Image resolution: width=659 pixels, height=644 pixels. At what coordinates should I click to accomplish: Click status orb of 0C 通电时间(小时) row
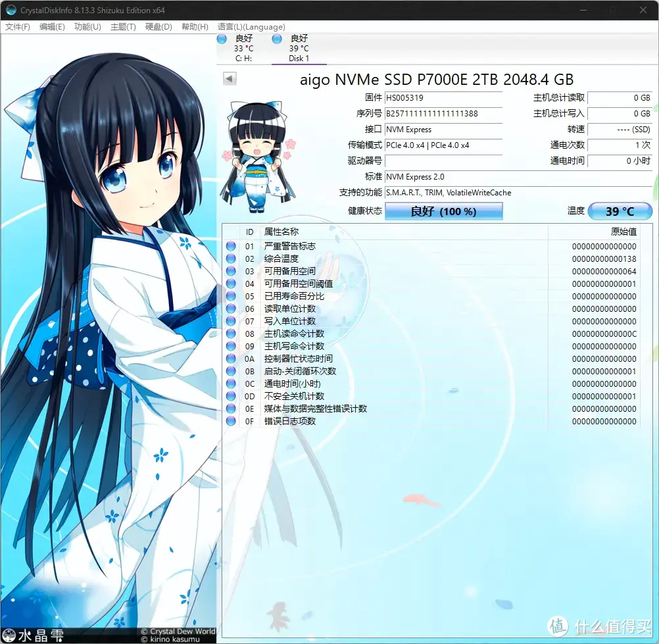231,384
